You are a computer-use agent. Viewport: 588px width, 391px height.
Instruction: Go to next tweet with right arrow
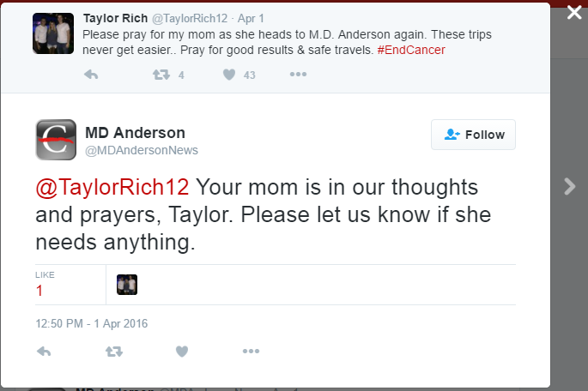coord(569,186)
